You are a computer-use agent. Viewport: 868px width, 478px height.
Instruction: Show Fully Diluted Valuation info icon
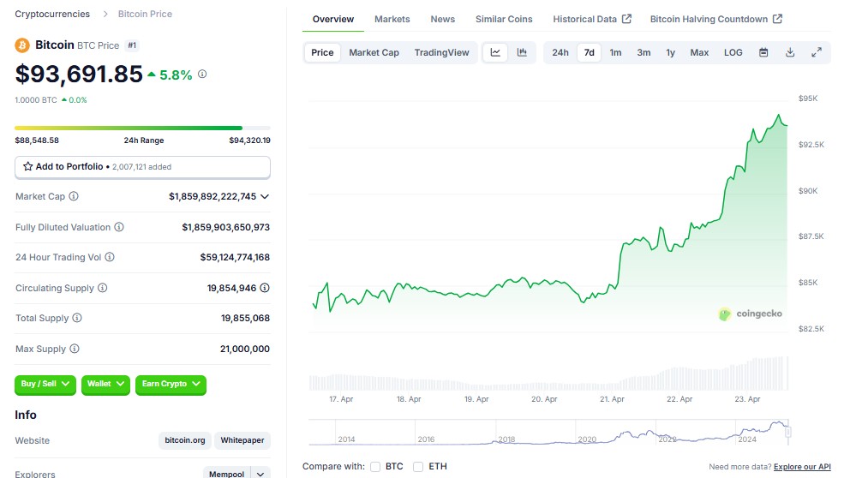pos(119,227)
